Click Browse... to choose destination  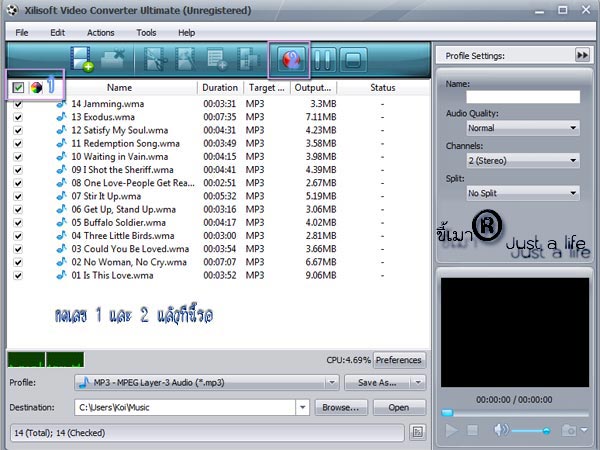341,407
